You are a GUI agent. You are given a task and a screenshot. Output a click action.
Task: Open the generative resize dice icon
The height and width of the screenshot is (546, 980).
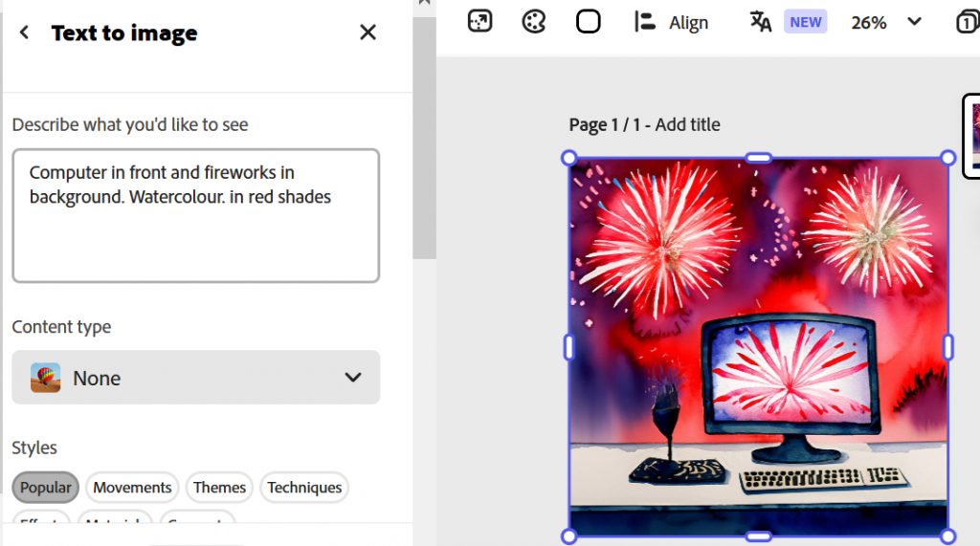coord(480,22)
